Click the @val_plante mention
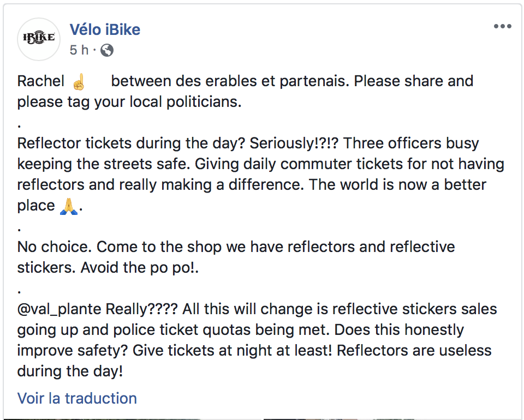The height and width of the screenshot is (420, 524). click(59, 309)
